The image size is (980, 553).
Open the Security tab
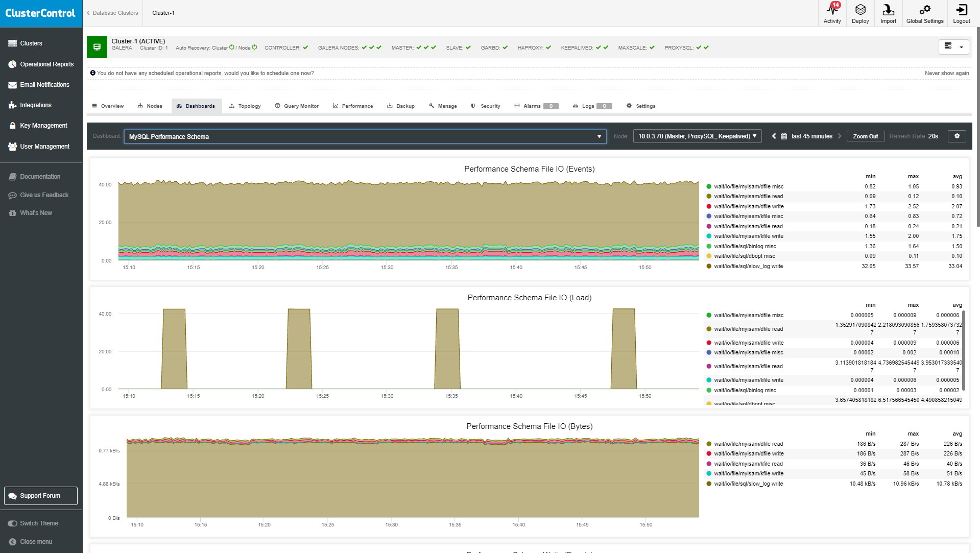(486, 106)
